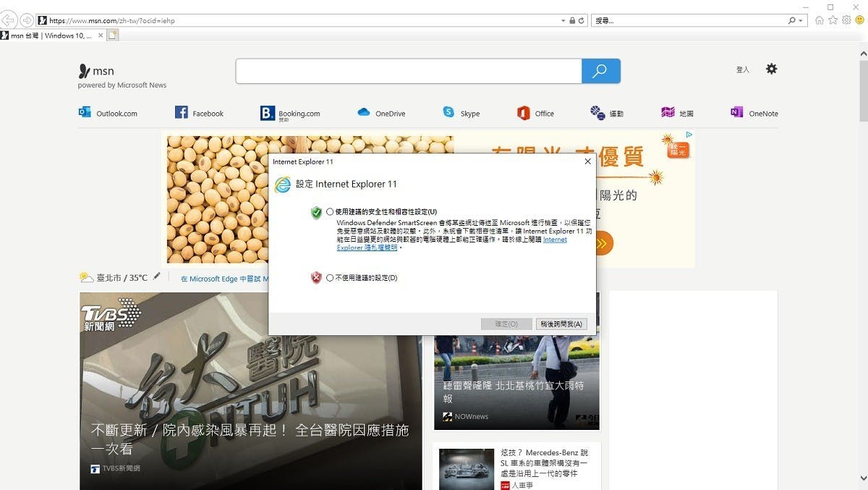Image resolution: width=868 pixels, height=490 pixels.
Task: Click the TVBS新聞網 source label
Action: point(116,468)
